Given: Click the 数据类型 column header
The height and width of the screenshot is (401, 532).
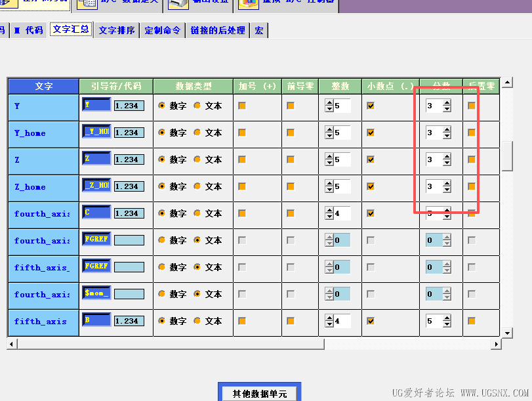Looking at the screenshot, I should [193, 86].
